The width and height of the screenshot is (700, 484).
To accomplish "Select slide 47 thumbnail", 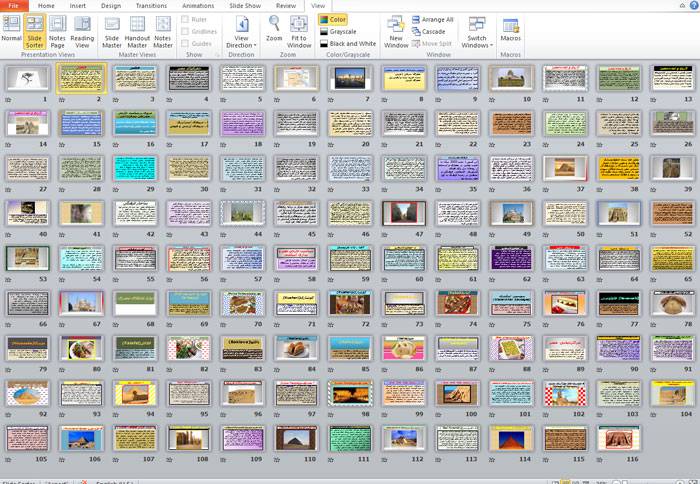I will (x=404, y=213).
